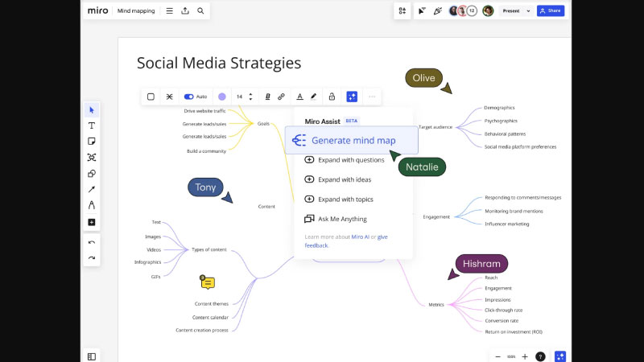Image resolution: width=644 pixels, height=362 pixels.
Task: Select the Engagement branch node
Action: click(436, 216)
